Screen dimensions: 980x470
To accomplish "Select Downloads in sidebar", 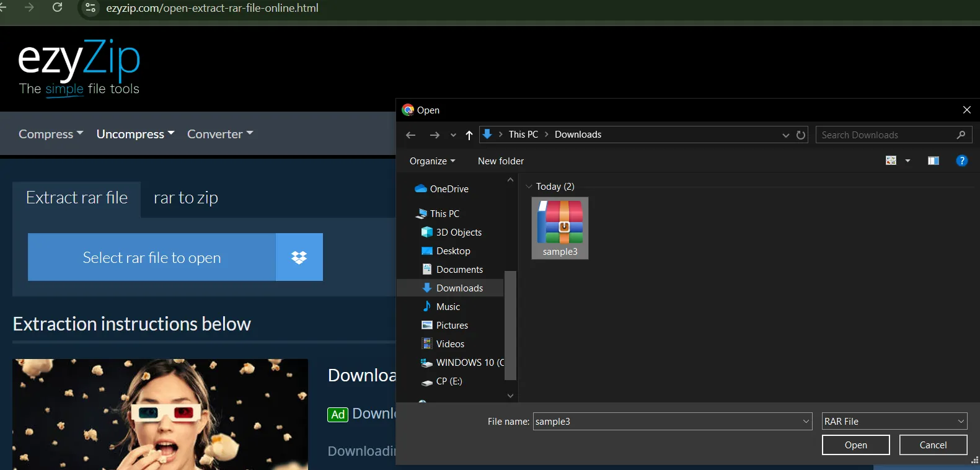I will click(451, 288).
